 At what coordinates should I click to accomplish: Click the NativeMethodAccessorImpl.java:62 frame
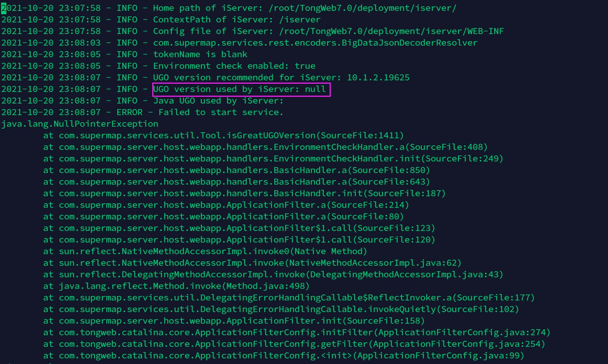coord(252,263)
